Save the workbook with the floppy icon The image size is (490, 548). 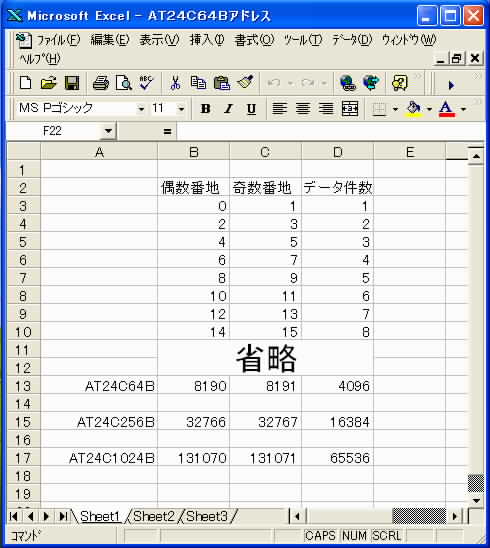pyautogui.click(x=72, y=83)
